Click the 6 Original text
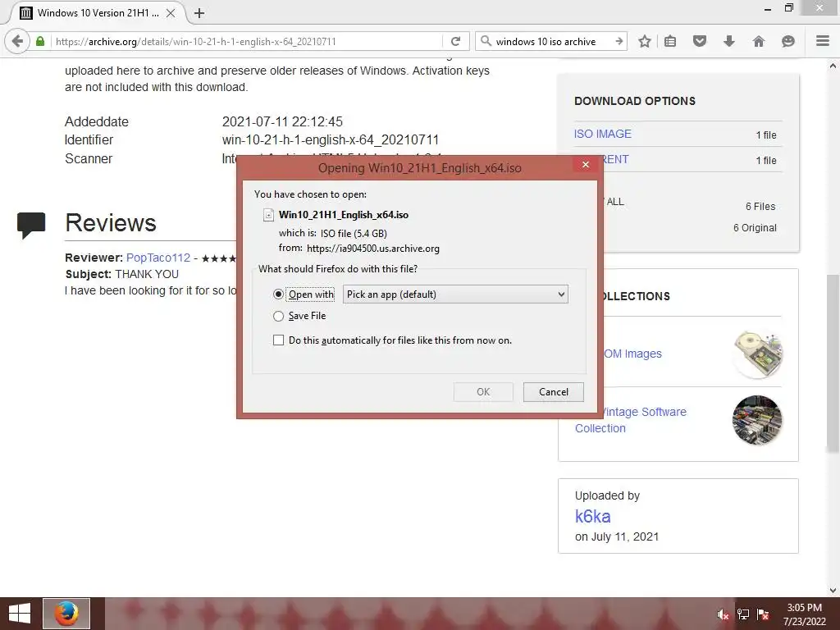 click(755, 228)
